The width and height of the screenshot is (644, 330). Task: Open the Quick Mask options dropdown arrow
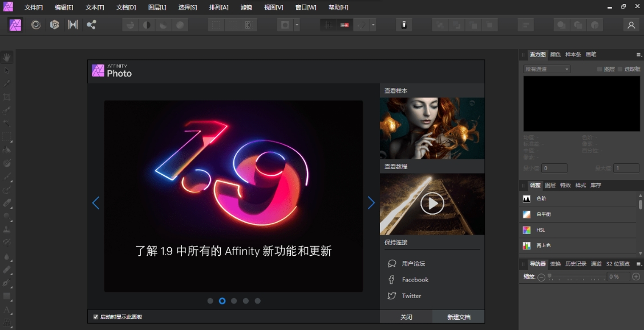(x=297, y=25)
